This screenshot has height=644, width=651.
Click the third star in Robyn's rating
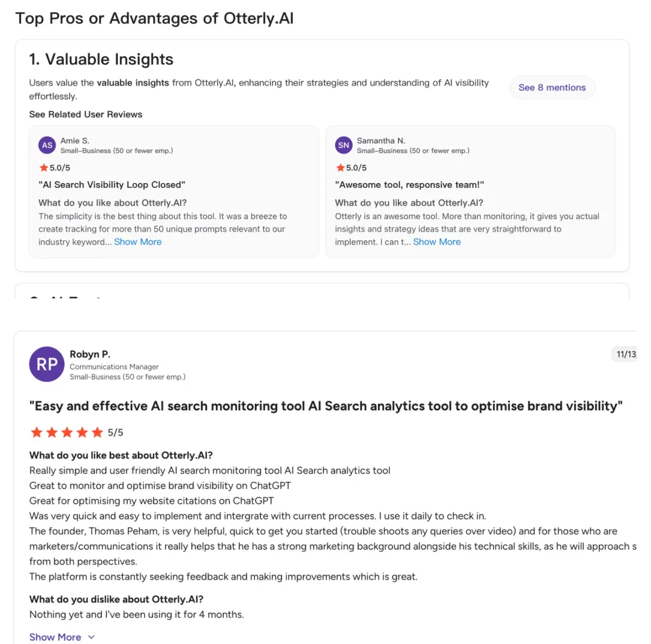point(67,432)
